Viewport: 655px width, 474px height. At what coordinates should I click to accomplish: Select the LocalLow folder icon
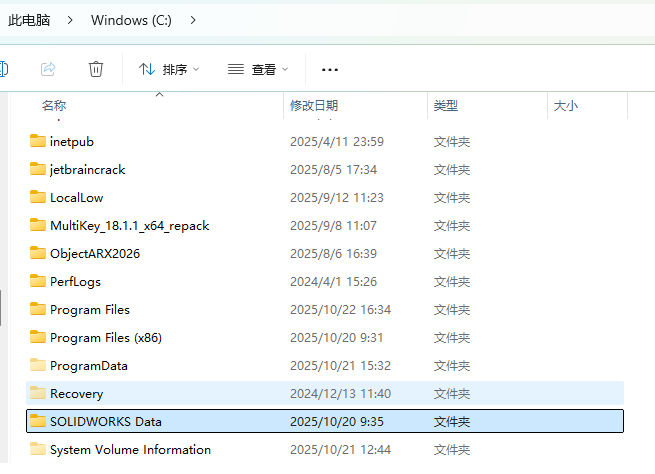[x=38, y=197]
